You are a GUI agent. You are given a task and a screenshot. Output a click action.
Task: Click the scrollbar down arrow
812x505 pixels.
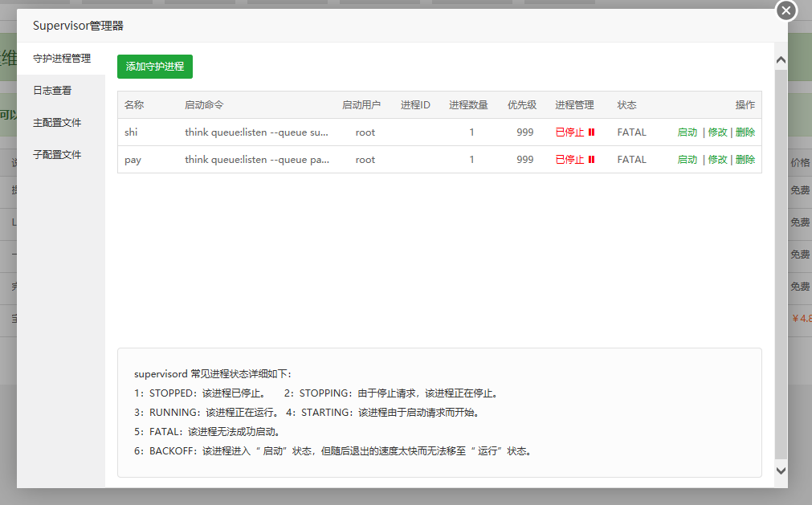pyautogui.click(x=781, y=470)
